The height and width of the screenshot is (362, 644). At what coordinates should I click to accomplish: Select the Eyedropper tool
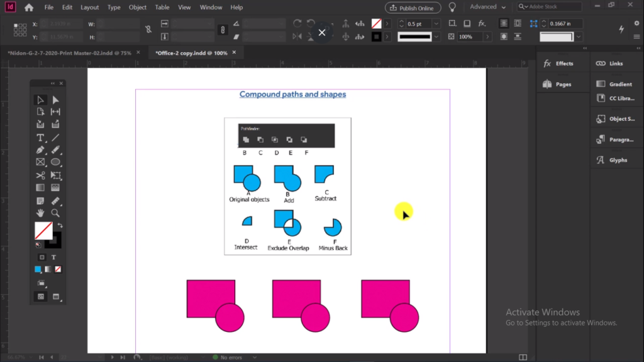click(55, 201)
